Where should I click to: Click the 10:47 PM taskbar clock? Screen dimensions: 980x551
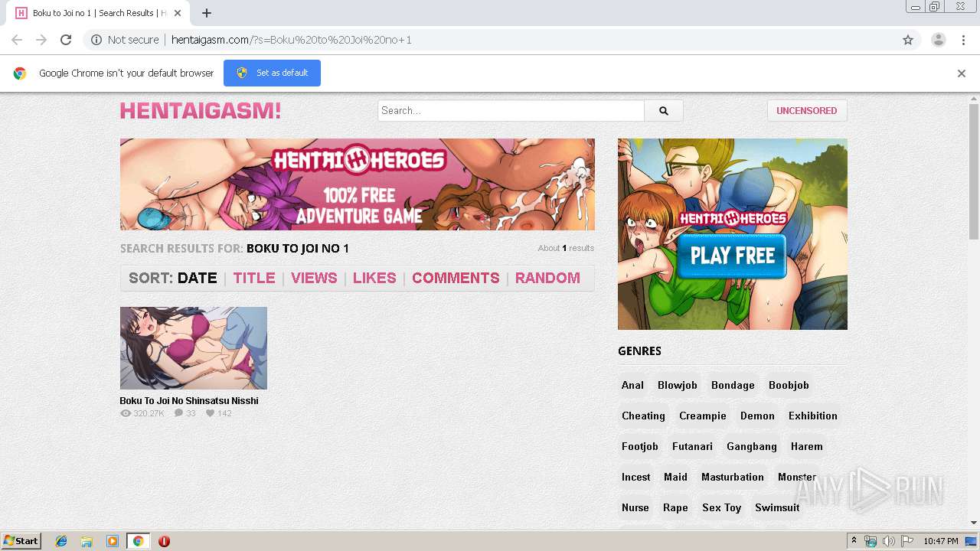[x=941, y=541]
